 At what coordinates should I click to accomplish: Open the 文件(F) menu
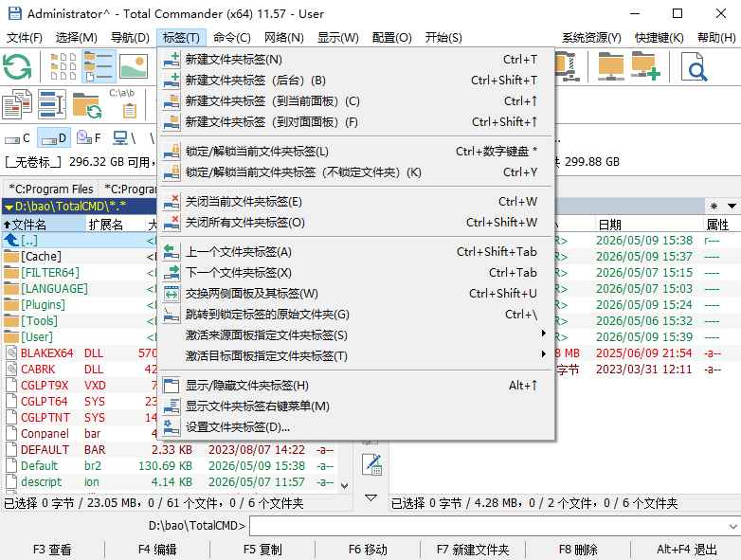click(25, 37)
